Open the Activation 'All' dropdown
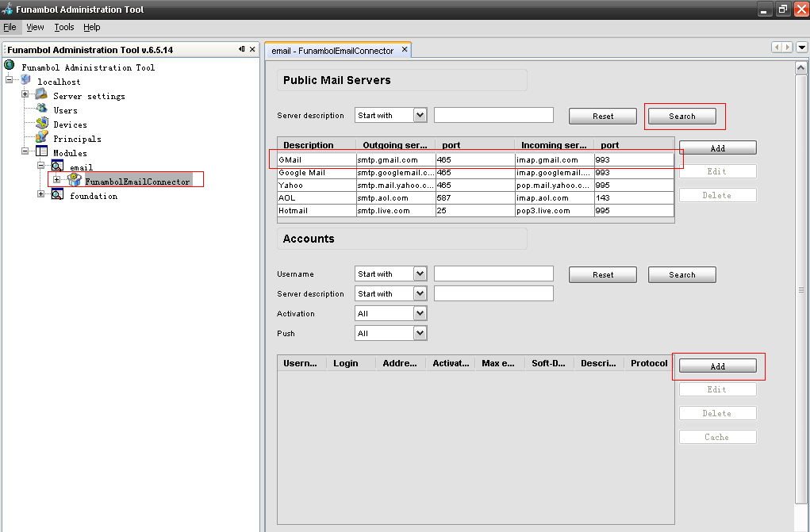810x532 pixels. click(x=420, y=313)
